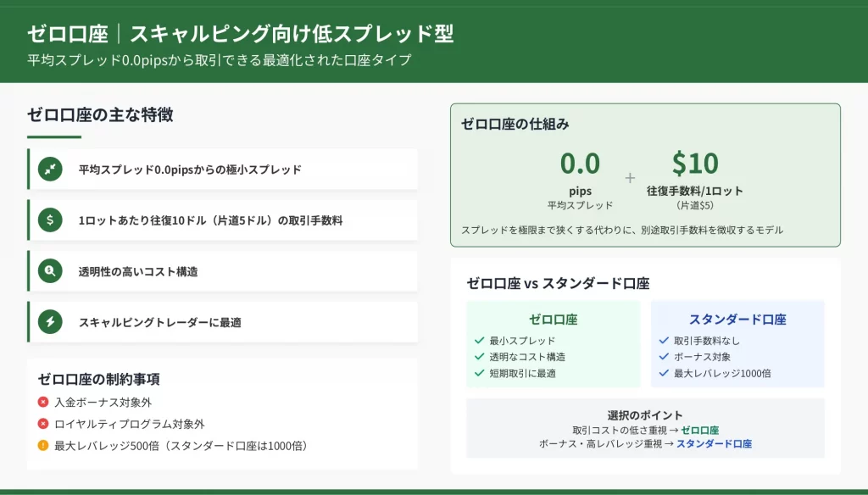
Task: Click the magnifier icon beside 透明性の高いコスト構造
Action: coord(50,271)
